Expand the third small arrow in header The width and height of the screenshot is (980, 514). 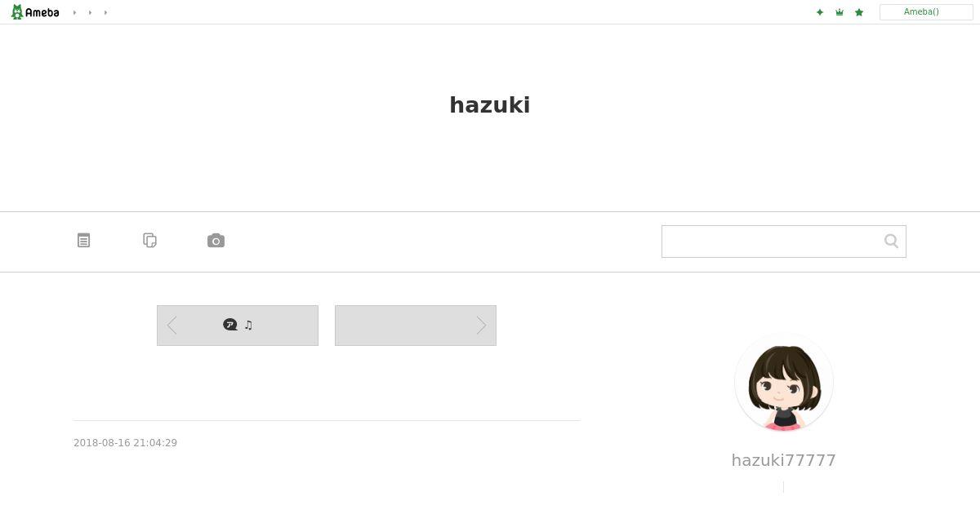click(105, 12)
